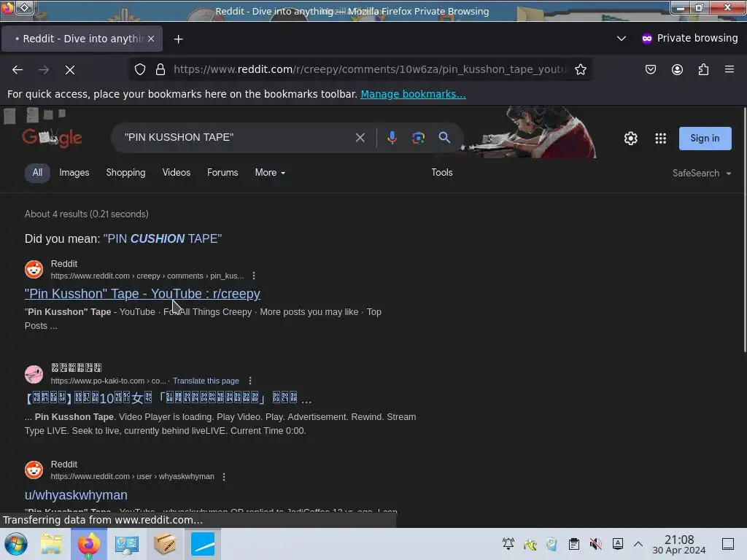Switch to the Shopping tab

coord(125,173)
